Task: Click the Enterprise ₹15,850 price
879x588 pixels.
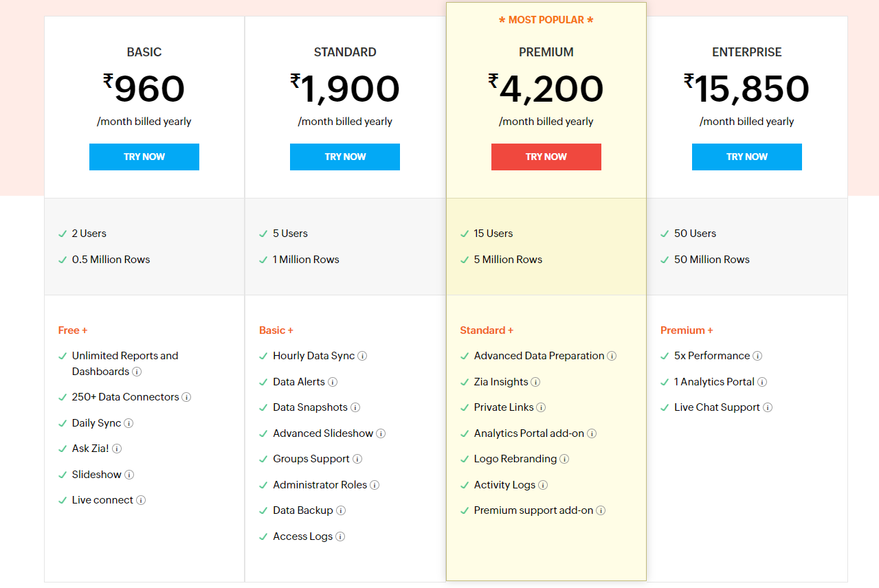Action: point(747,89)
